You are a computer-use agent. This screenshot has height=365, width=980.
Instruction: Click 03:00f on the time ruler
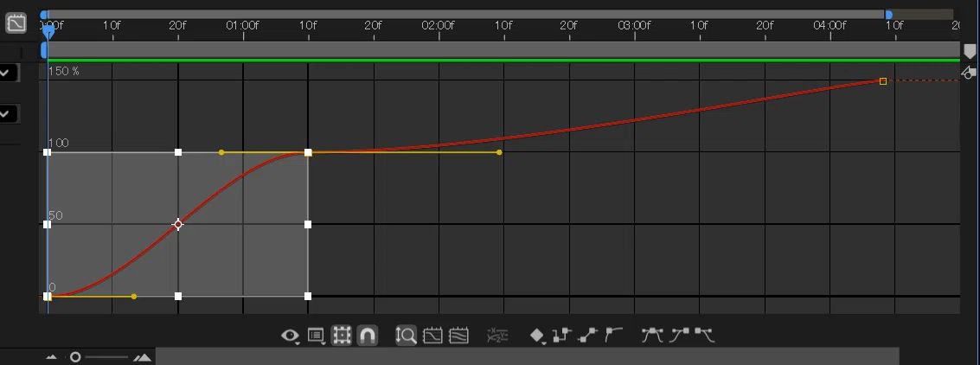coord(634,26)
